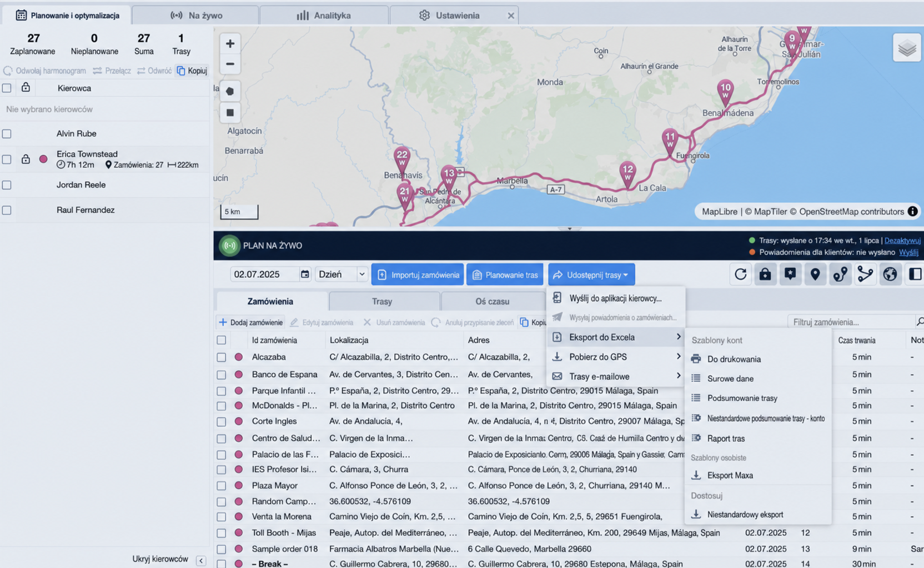Tick the checkbox for Plaza Mayor order
This screenshot has height=568, width=924.
(222, 486)
